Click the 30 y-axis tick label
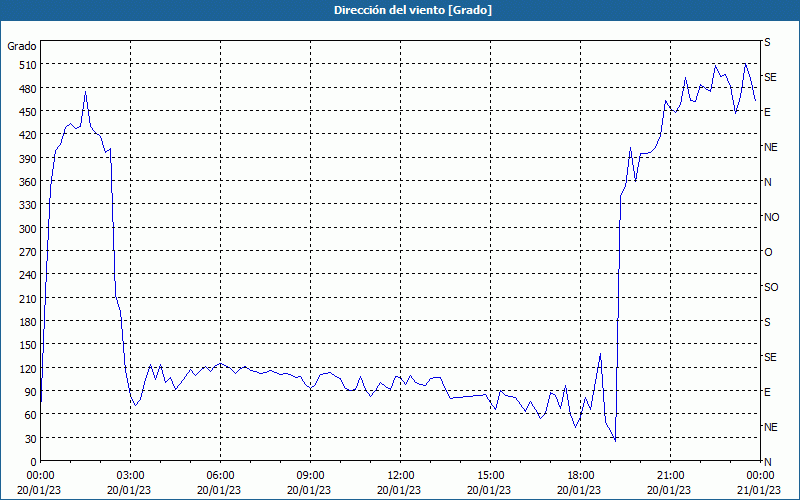 pos(31,439)
